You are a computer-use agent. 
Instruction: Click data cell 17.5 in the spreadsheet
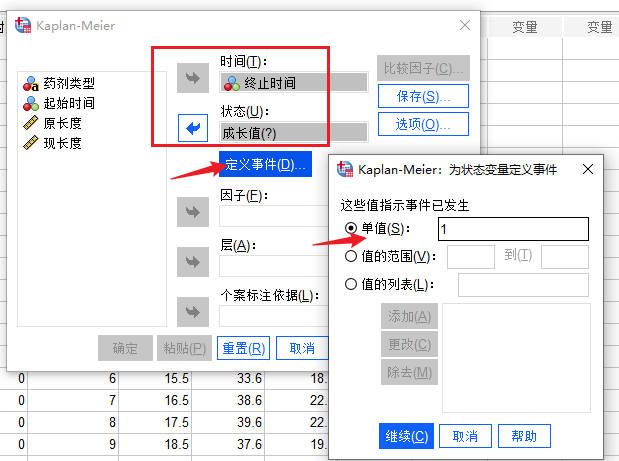point(155,422)
